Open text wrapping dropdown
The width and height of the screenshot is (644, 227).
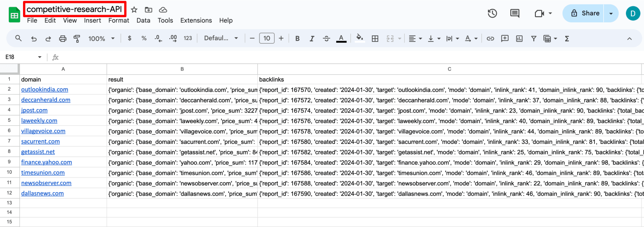[452, 39]
